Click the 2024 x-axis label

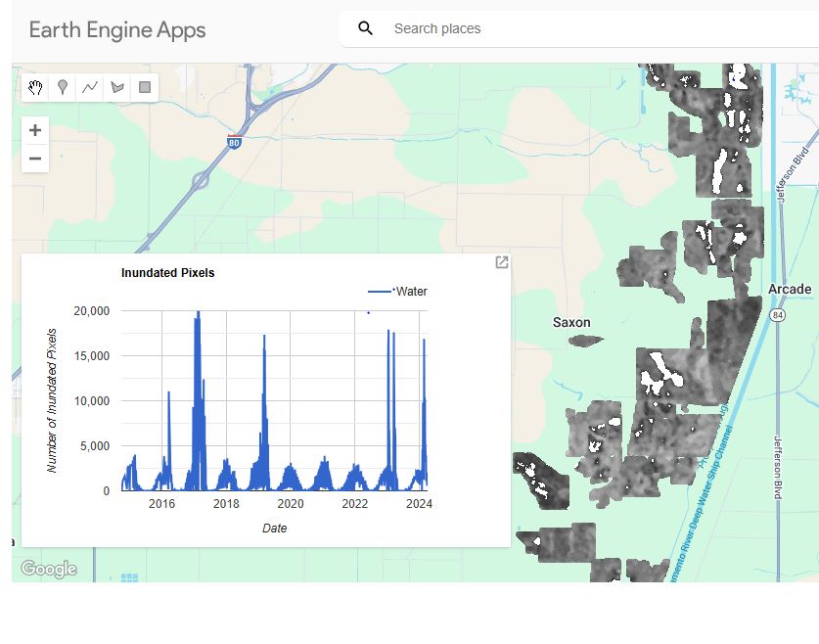419,503
